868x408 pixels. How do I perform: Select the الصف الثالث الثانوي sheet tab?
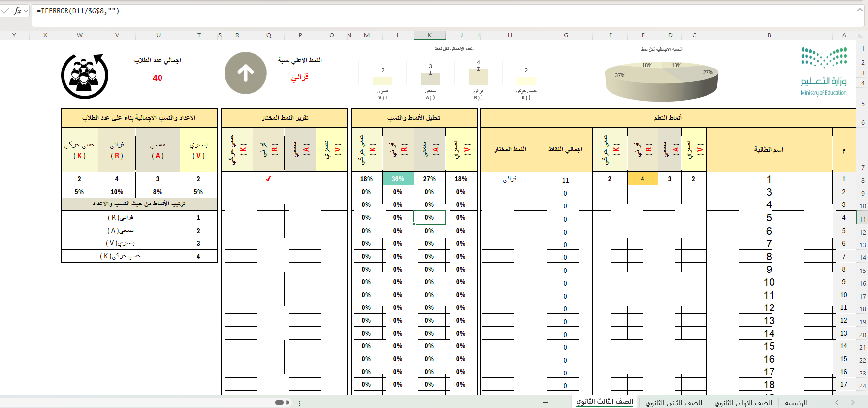pyautogui.click(x=605, y=402)
